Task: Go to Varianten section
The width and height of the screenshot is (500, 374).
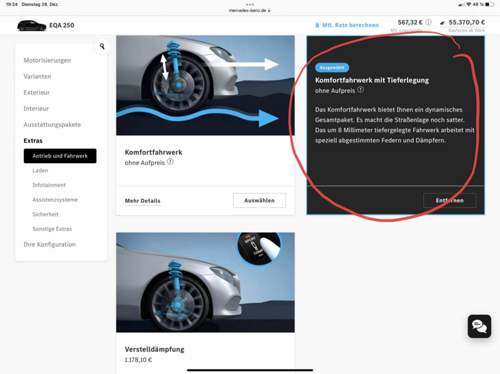Action: [37, 76]
